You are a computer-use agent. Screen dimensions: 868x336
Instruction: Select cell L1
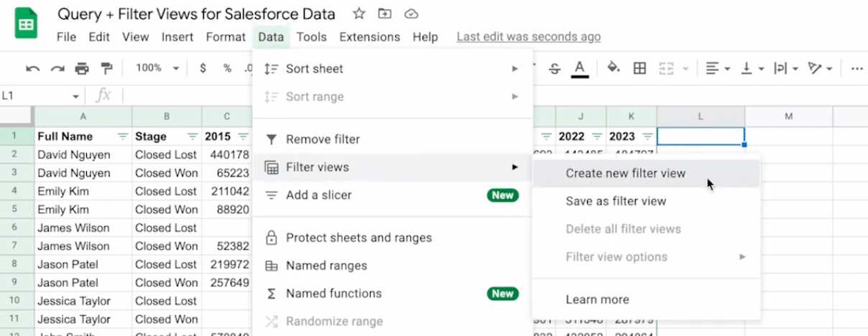click(701, 136)
